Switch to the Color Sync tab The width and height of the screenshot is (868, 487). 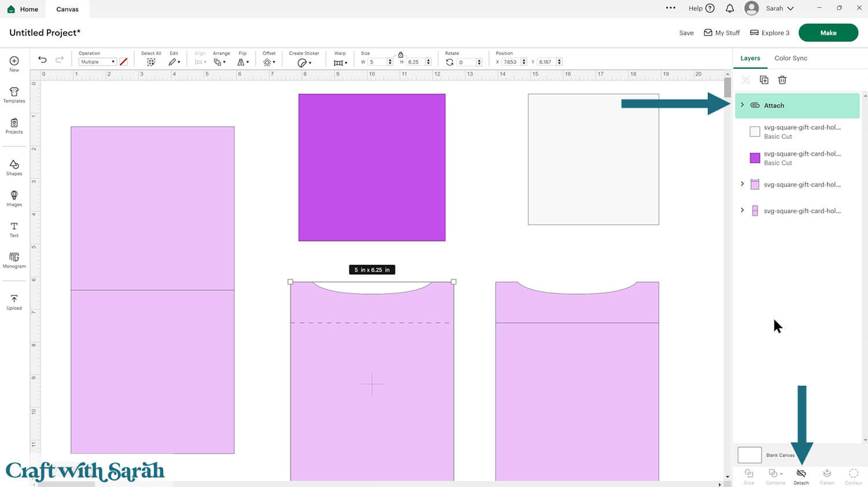tap(790, 58)
